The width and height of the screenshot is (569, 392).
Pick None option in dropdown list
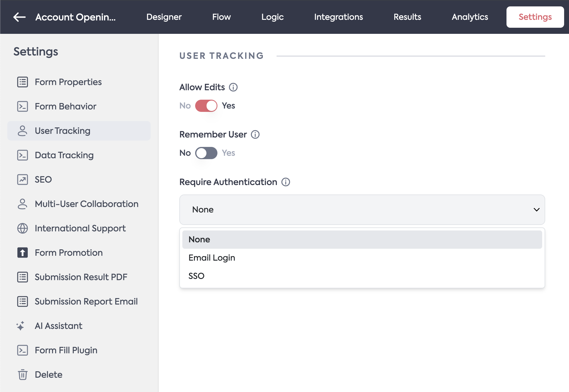[199, 240]
